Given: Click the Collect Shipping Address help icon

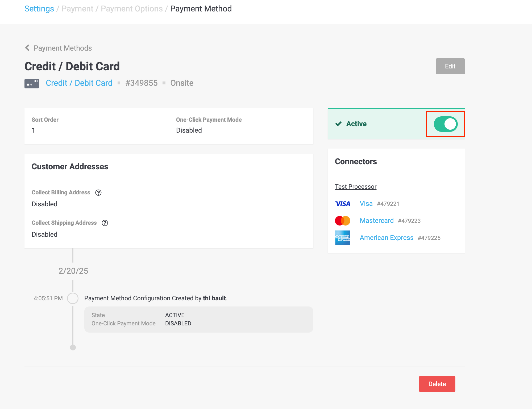Looking at the screenshot, I should [105, 223].
